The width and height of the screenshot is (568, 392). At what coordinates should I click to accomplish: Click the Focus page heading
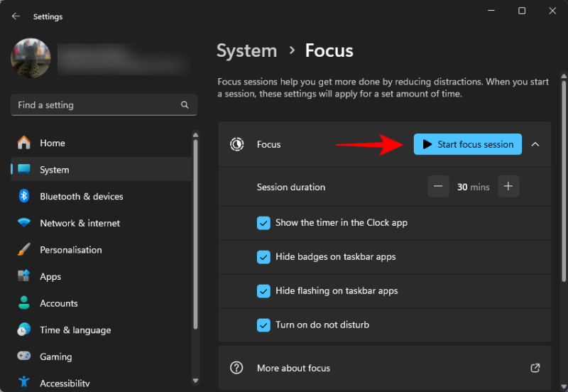click(329, 50)
